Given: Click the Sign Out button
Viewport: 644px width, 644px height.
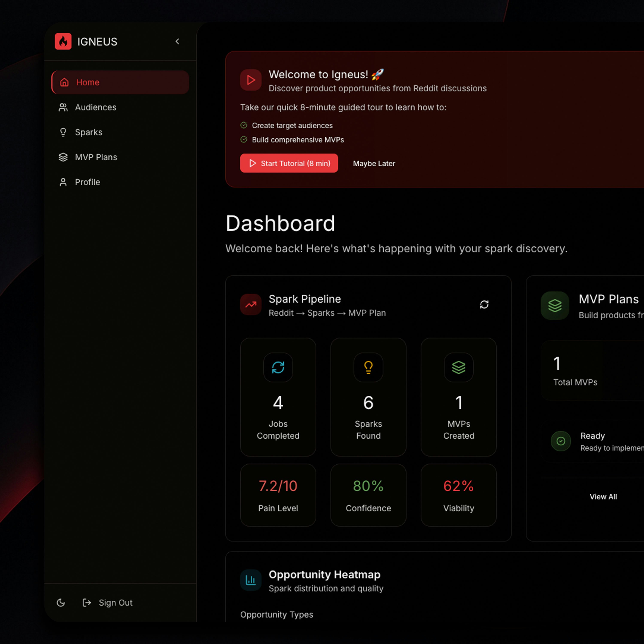Looking at the screenshot, I should click(107, 603).
